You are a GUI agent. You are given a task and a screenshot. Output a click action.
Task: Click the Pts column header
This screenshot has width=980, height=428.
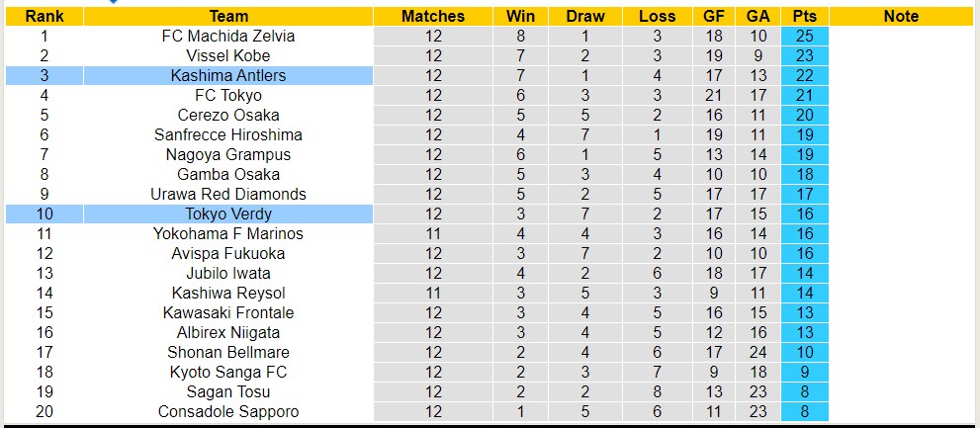click(804, 16)
